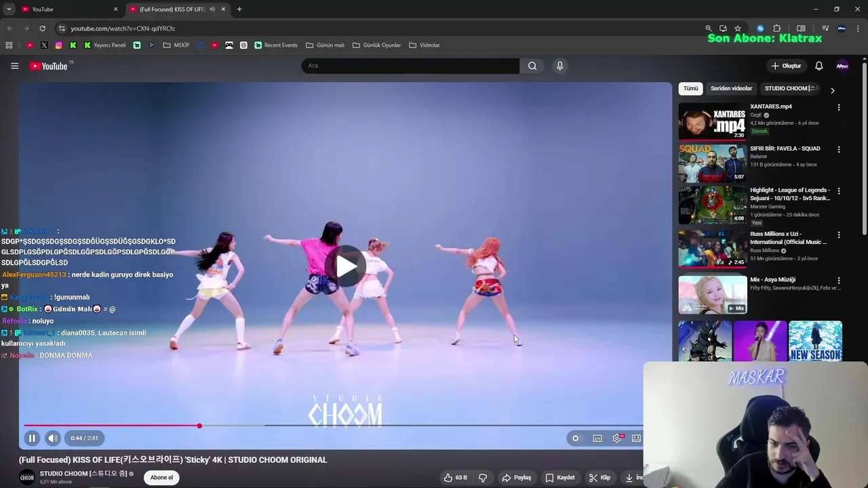Viewport: 868px width, 488px height.
Task: Open STUDIO CHOOM channel avatar
Action: (26, 477)
